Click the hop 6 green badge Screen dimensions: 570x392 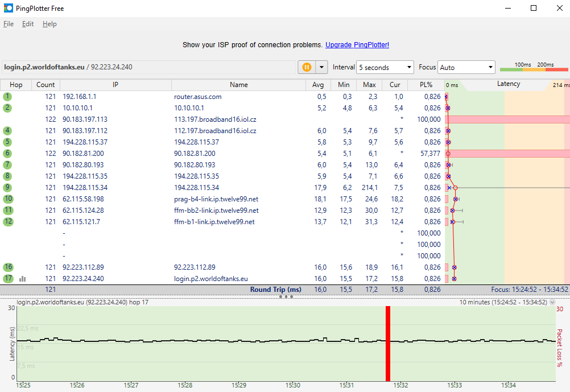(7, 154)
